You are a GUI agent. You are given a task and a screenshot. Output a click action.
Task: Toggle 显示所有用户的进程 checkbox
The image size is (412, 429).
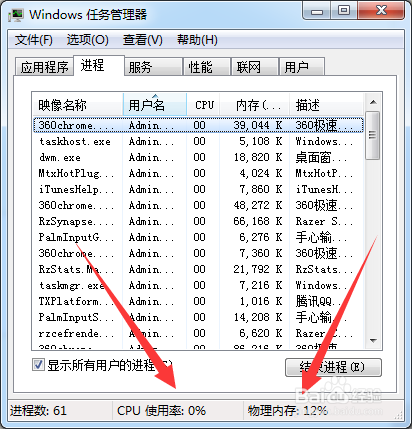click(38, 365)
